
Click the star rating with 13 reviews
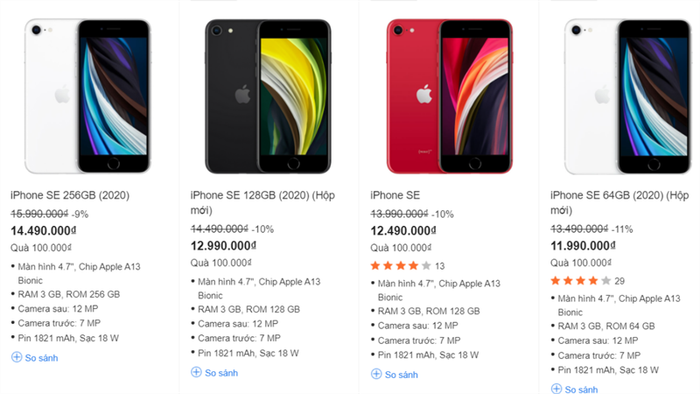pyautogui.click(x=400, y=266)
